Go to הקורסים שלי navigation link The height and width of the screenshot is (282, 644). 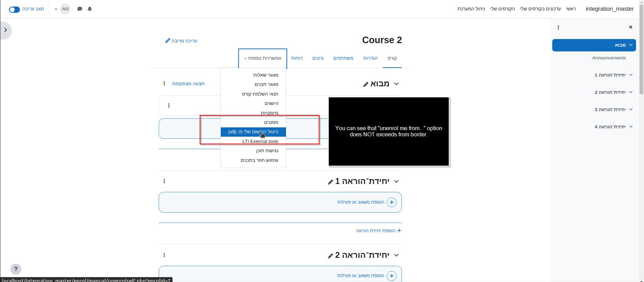503,9
